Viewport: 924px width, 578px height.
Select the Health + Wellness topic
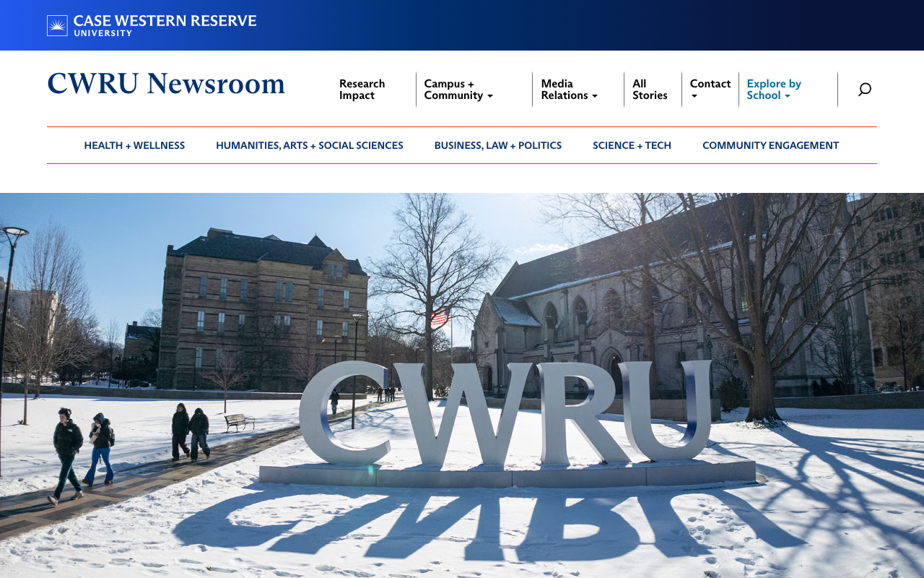pyautogui.click(x=134, y=146)
